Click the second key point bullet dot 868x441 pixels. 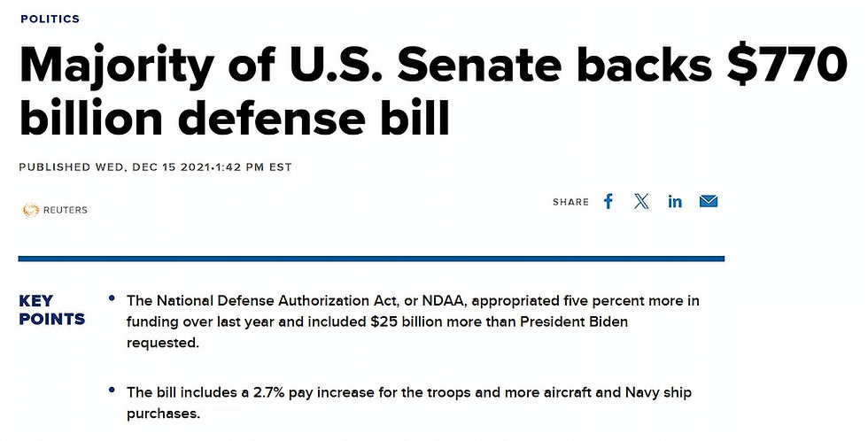(112, 390)
